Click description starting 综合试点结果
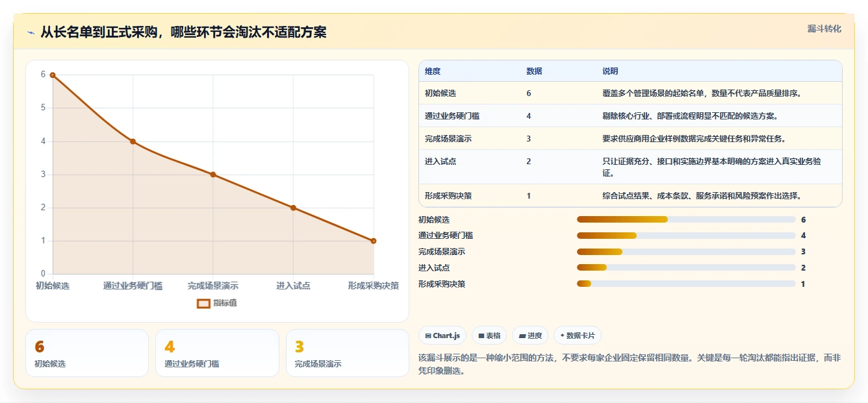Screen dimensions: 868x403 pyautogui.click(x=702, y=196)
